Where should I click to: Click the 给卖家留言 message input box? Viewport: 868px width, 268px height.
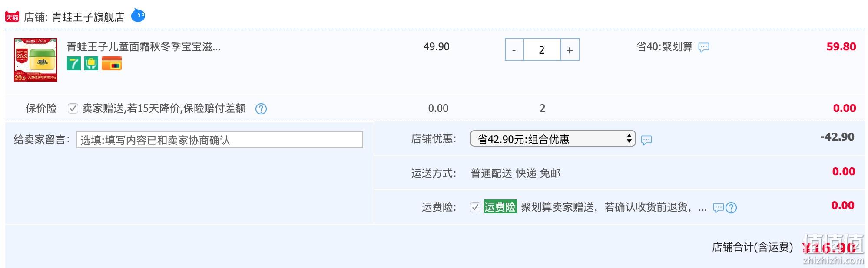220,140
